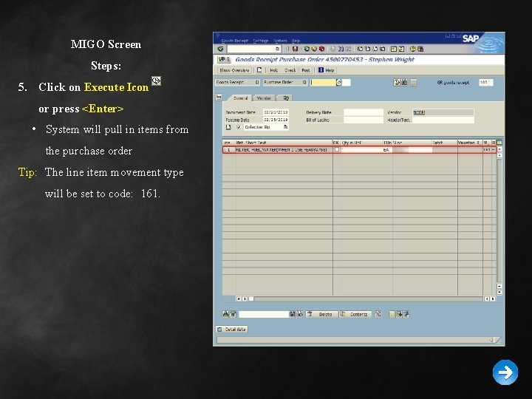This screenshot has height=399, width=532.
Task: Tick the OK checkbox on item line 1
Action: (337, 149)
